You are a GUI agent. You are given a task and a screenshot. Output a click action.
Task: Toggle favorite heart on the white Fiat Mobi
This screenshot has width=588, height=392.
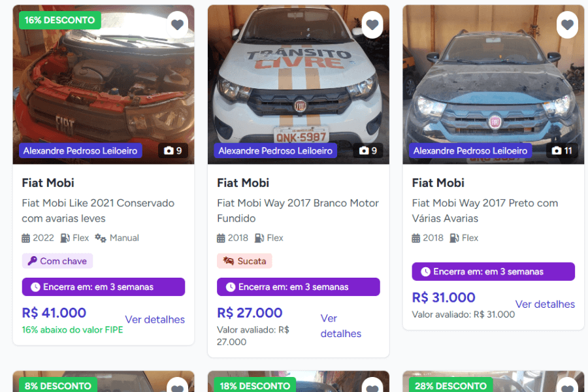pyautogui.click(x=372, y=24)
